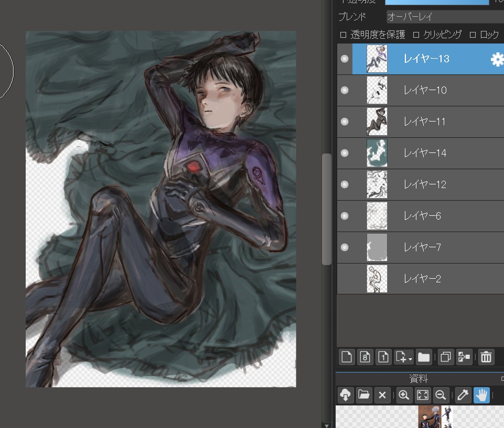The height and width of the screenshot is (428, 504).
Task: Close the reference image with the X icon
Action: [382, 394]
